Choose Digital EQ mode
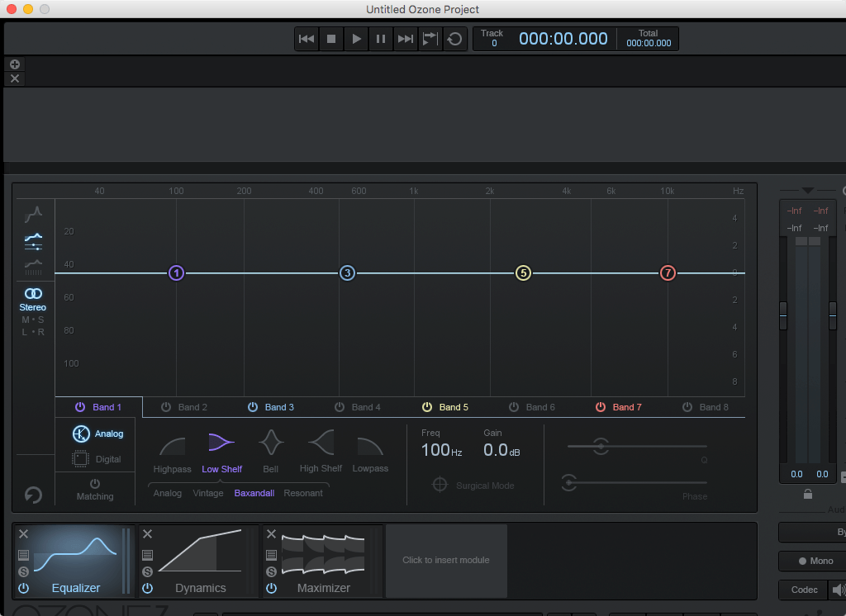 point(97,459)
